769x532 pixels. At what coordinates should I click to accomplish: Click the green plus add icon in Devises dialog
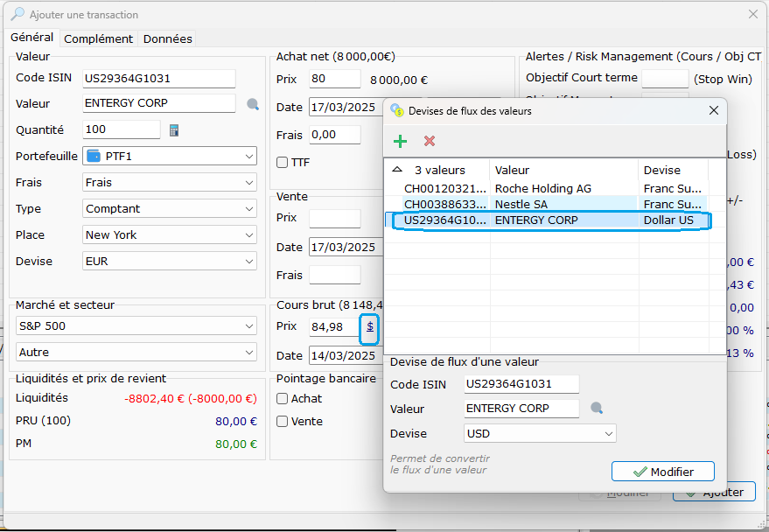point(400,141)
